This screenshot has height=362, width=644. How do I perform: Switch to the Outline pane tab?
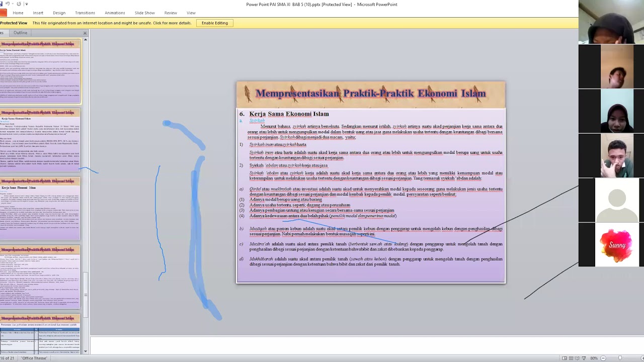coord(21,33)
